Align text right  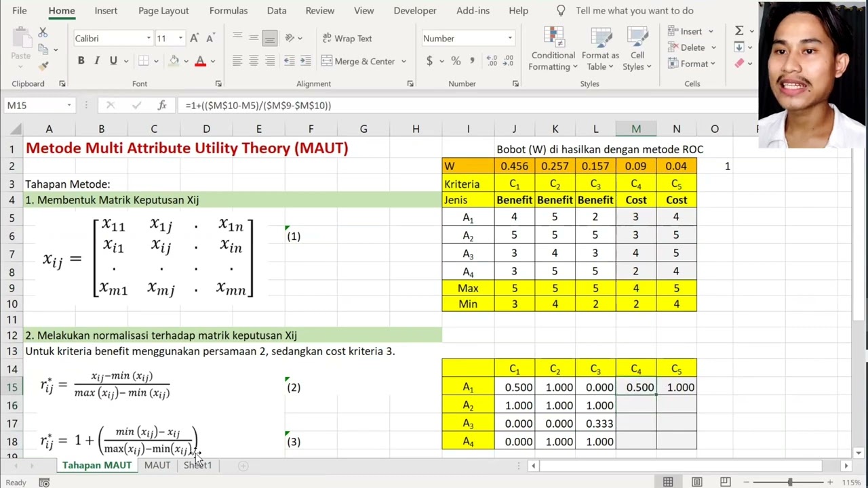[269, 61]
